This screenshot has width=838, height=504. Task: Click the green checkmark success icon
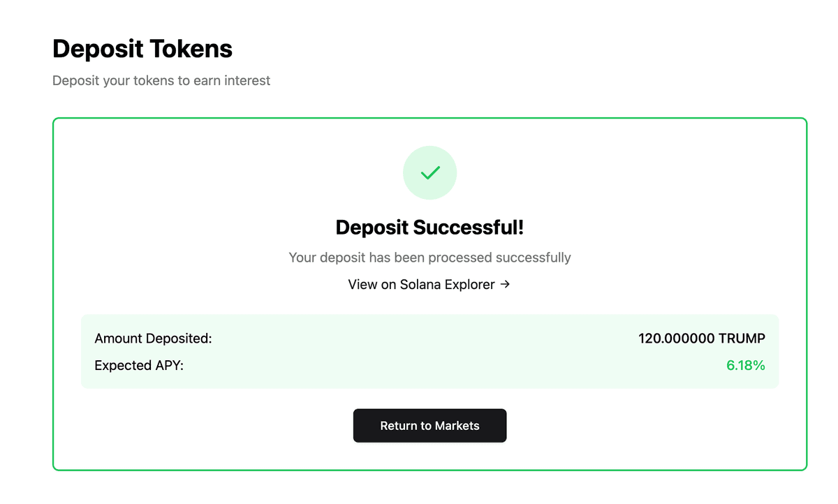coord(430,172)
